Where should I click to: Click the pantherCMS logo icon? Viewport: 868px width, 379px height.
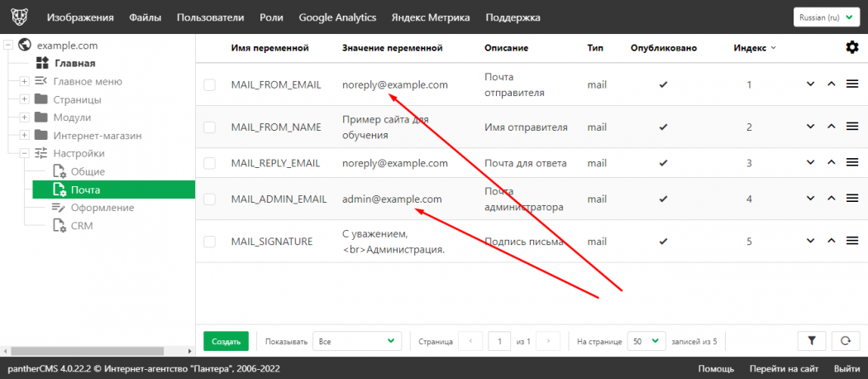17,17
